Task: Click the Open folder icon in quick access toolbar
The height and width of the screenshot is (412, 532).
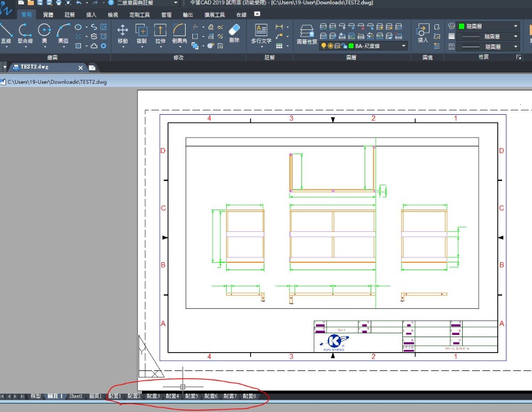Action: point(30,3)
